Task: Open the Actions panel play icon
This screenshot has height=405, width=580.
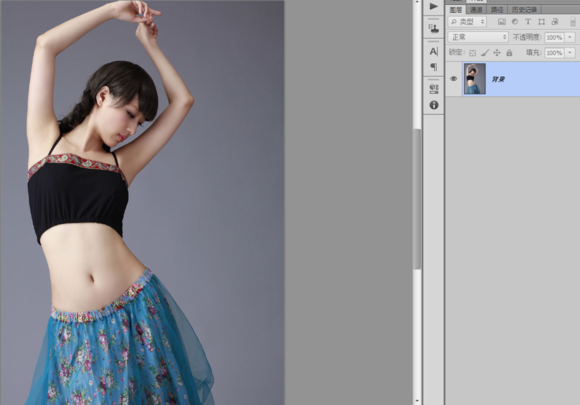Action: click(434, 6)
